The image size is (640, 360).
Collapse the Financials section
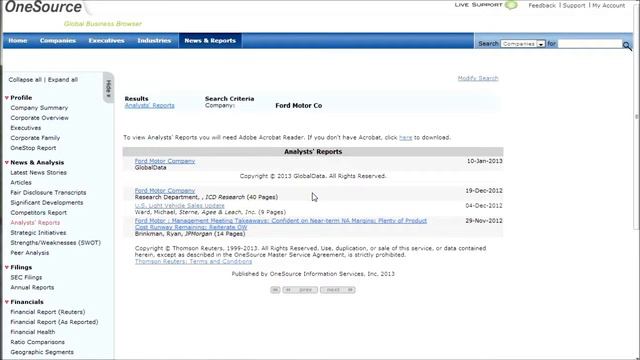(7, 302)
